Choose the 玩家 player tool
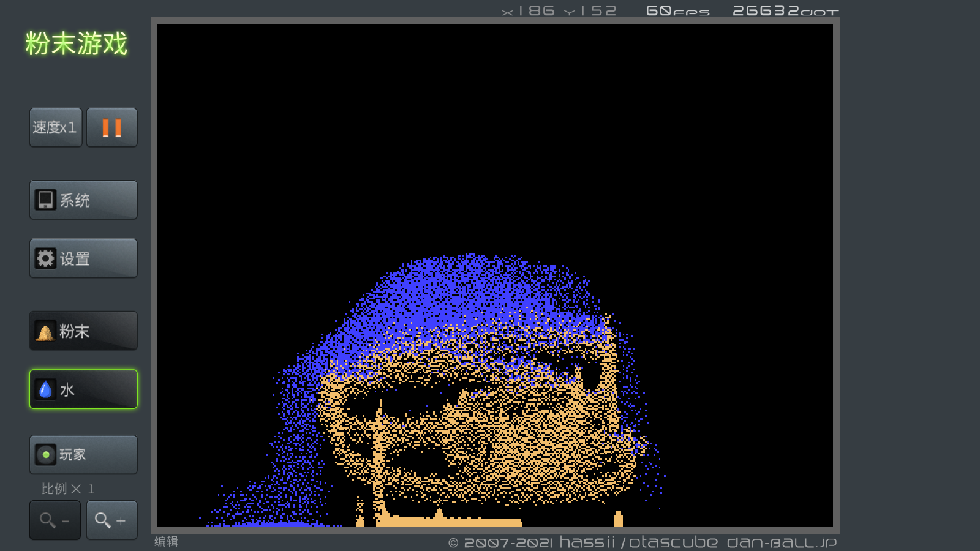 coord(83,455)
